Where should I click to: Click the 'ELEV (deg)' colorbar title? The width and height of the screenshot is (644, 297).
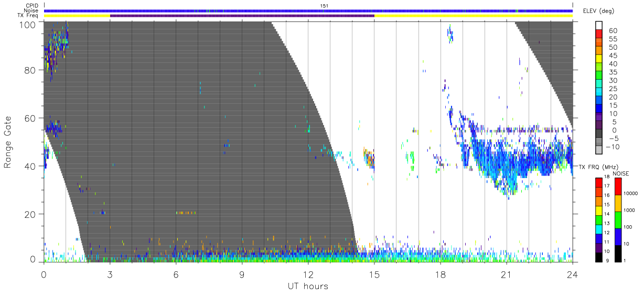point(598,10)
